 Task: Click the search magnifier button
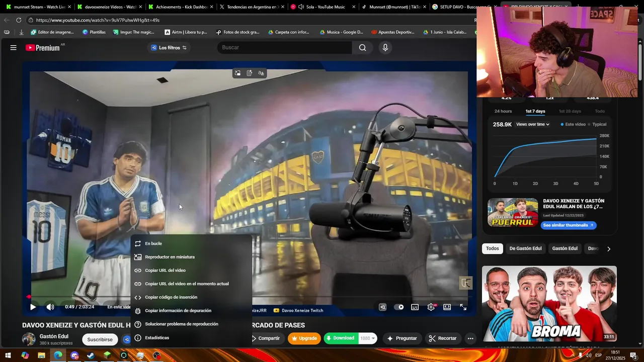point(363,48)
